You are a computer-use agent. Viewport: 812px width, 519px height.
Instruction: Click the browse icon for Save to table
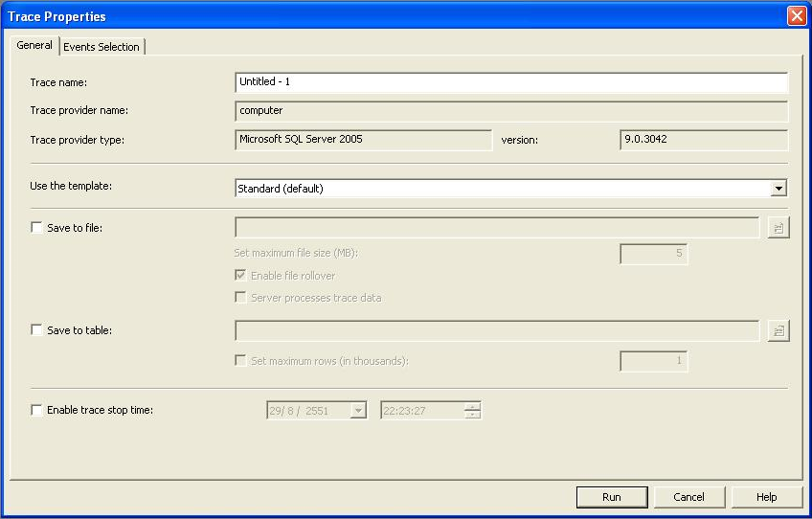point(778,330)
